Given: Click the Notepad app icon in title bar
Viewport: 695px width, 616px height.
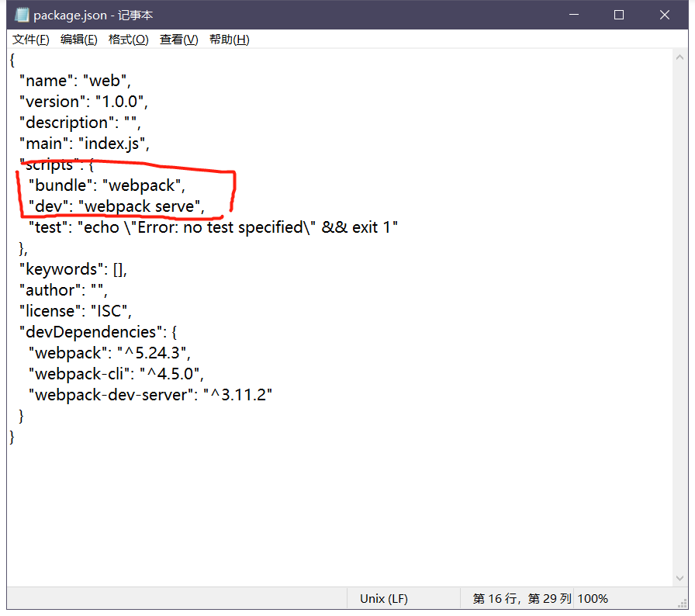Looking at the screenshot, I should (x=21, y=15).
